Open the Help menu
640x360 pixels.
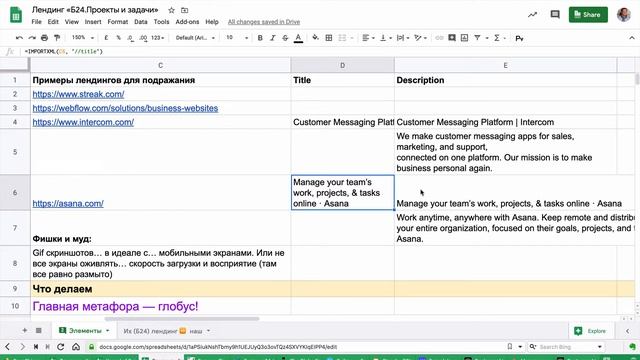(x=212, y=22)
